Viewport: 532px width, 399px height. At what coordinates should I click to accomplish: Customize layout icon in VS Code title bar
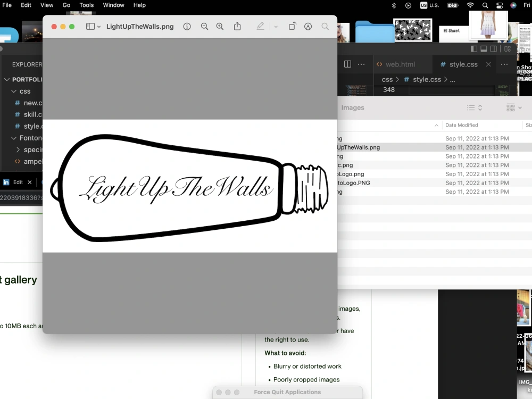pyautogui.click(x=508, y=49)
